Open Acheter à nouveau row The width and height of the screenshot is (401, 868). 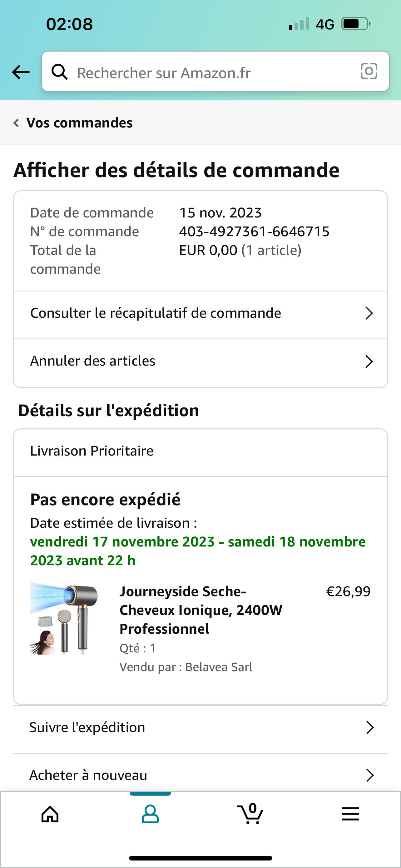[200, 775]
